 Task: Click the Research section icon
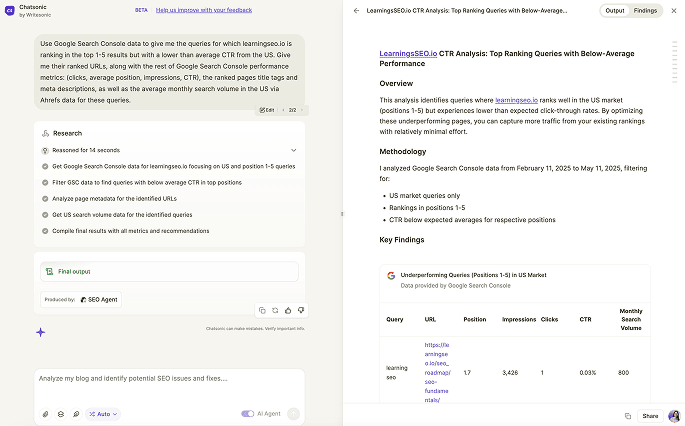[x=45, y=133]
